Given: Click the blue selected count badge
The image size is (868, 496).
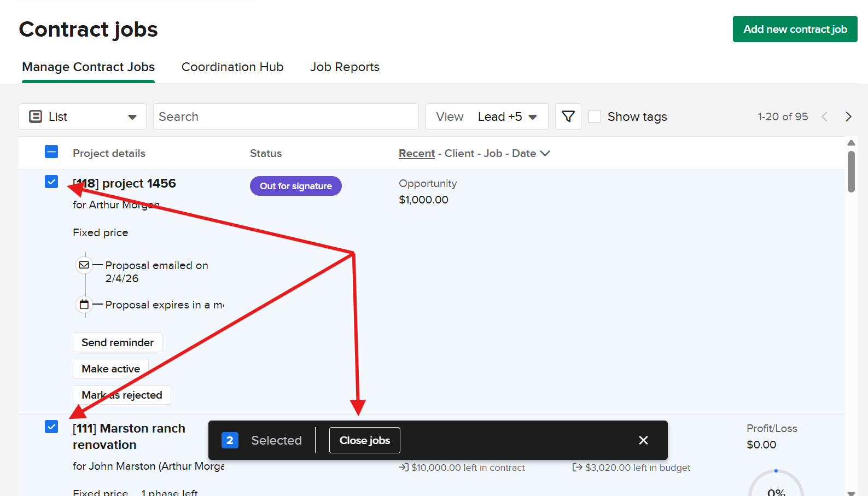Looking at the screenshot, I should click(x=230, y=440).
